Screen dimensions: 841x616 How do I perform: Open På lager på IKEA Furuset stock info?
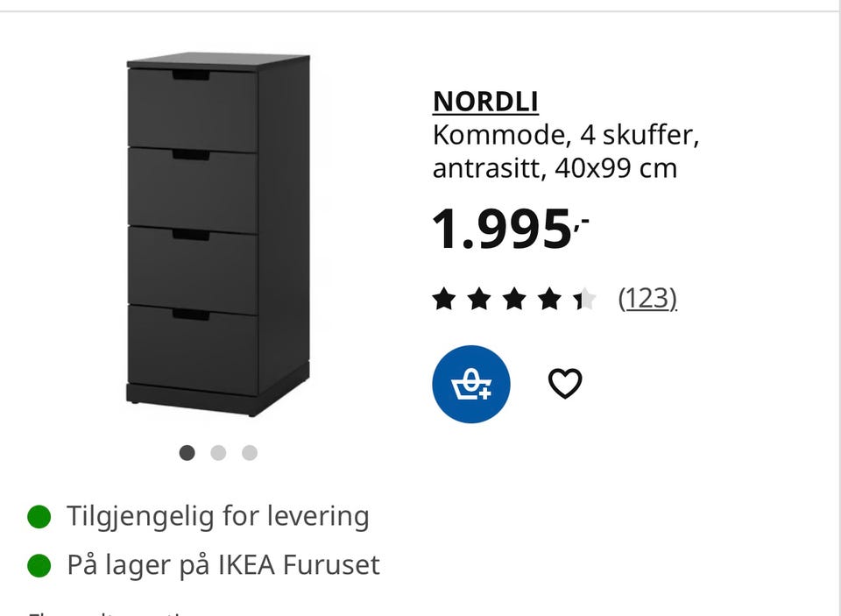(x=223, y=565)
